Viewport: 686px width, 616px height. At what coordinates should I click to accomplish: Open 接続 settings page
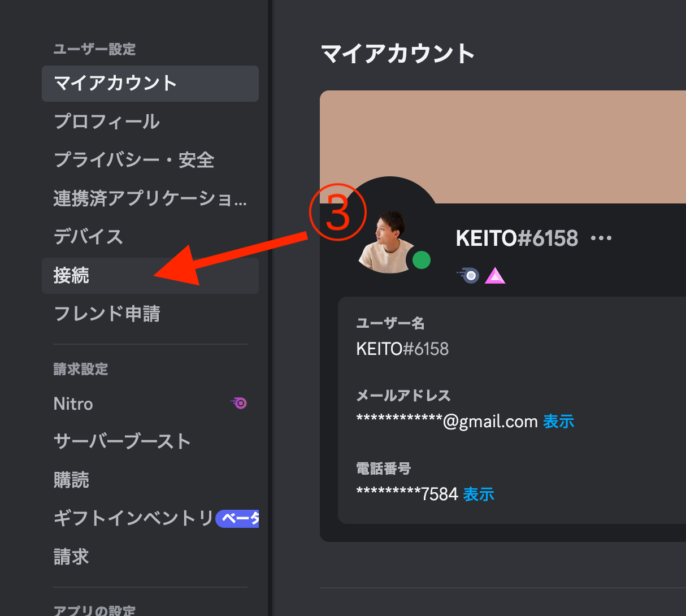(x=150, y=276)
